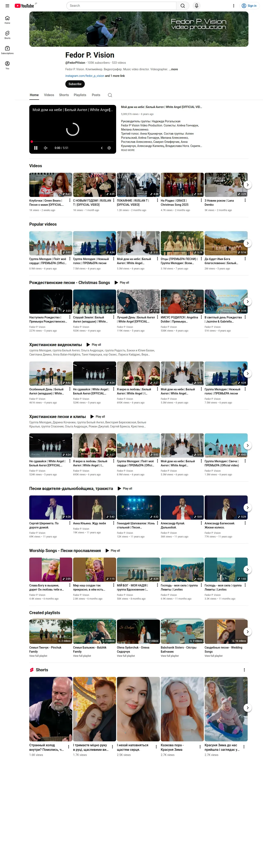The image size is (263, 868).
Task: Click READ MORE under featured video description
Action: [128, 150]
